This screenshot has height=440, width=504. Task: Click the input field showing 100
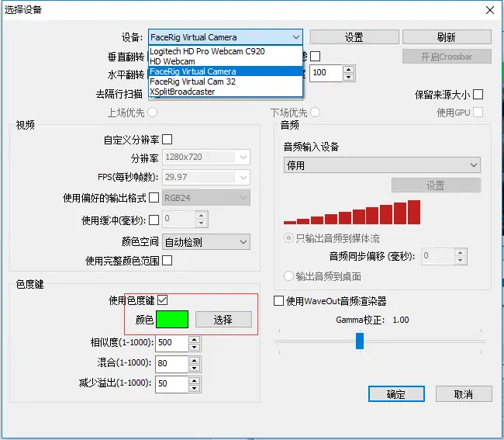[326, 73]
